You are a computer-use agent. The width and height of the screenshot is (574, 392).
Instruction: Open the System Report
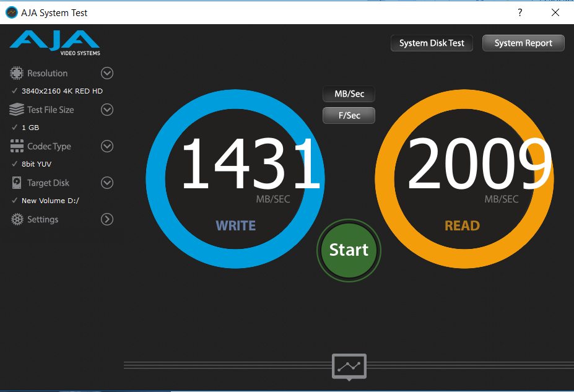pyautogui.click(x=523, y=43)
